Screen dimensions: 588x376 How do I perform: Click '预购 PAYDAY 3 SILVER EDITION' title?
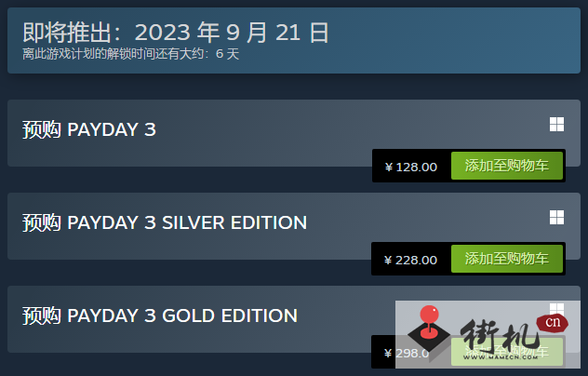[x=165, y=222]
